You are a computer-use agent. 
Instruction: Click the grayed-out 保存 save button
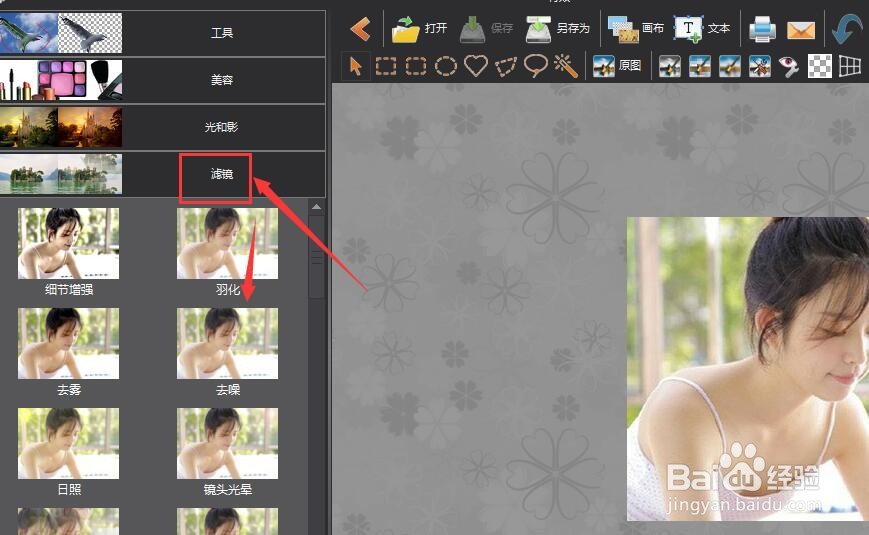(x=486, y=29)
